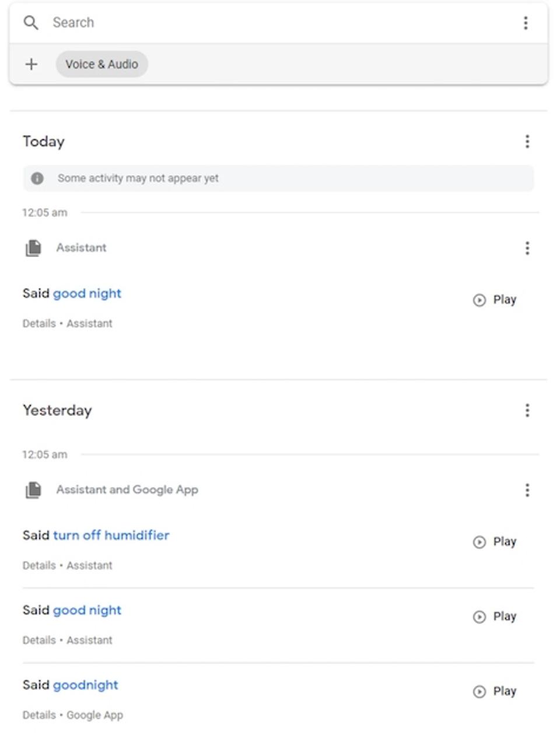Play the Today good night recording

pos(495,300)
